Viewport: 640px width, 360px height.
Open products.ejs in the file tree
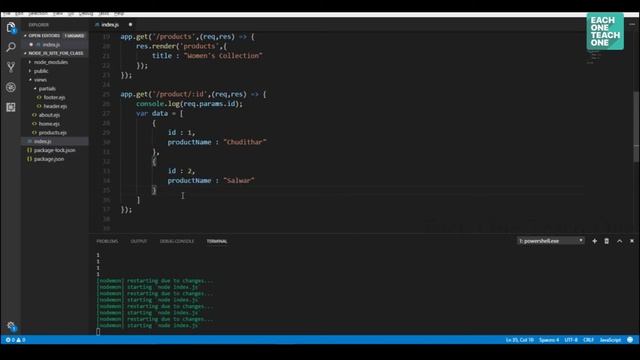(x=52, y=133)
